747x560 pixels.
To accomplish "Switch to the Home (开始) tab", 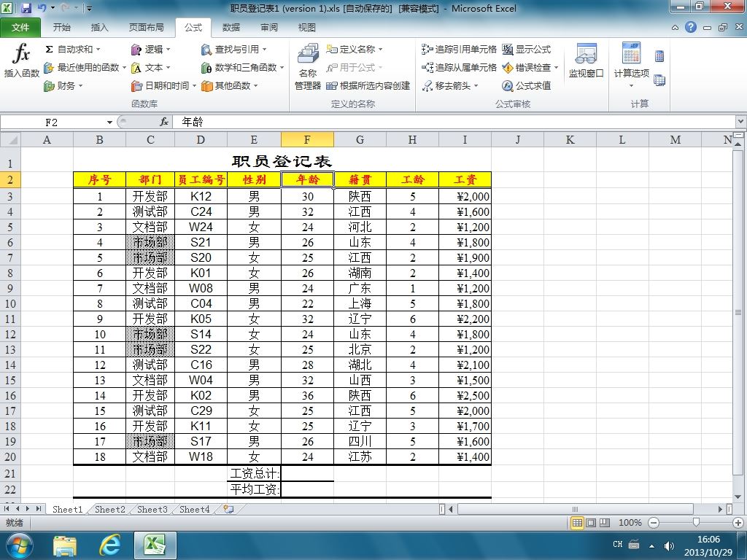I will coord(61,28).
